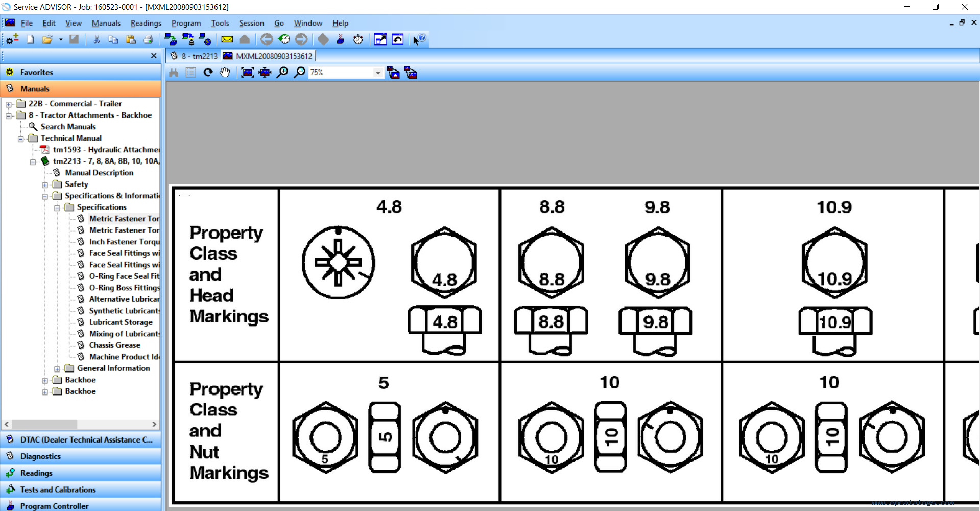Viewport: 980px width, 511px height.
Task: Click the fit image to window icon
Action: point(248,73)
